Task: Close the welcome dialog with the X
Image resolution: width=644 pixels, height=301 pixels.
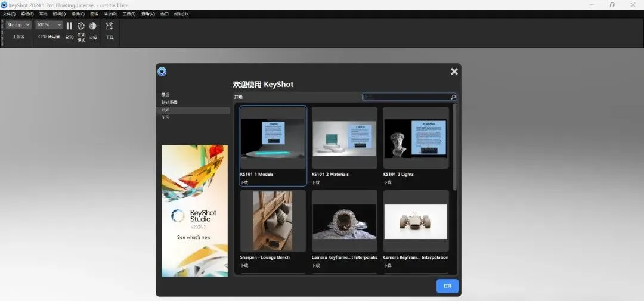Action: click(x=454, y=72)
